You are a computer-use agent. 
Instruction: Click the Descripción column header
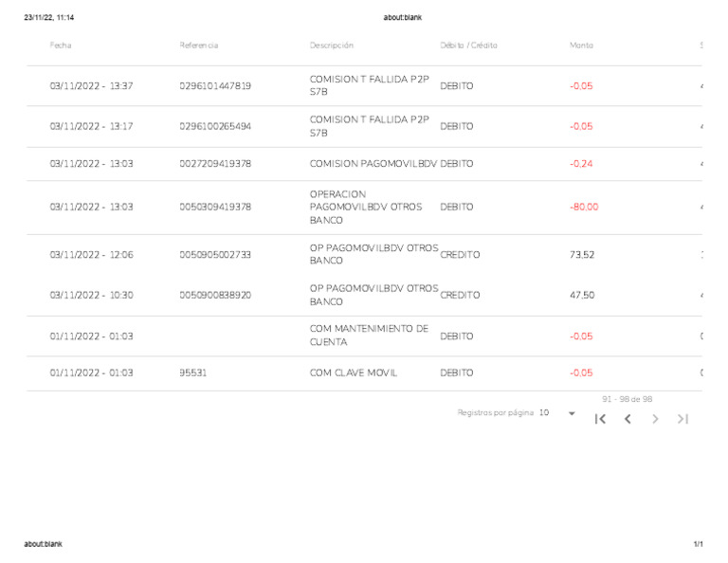pos(332,45)
